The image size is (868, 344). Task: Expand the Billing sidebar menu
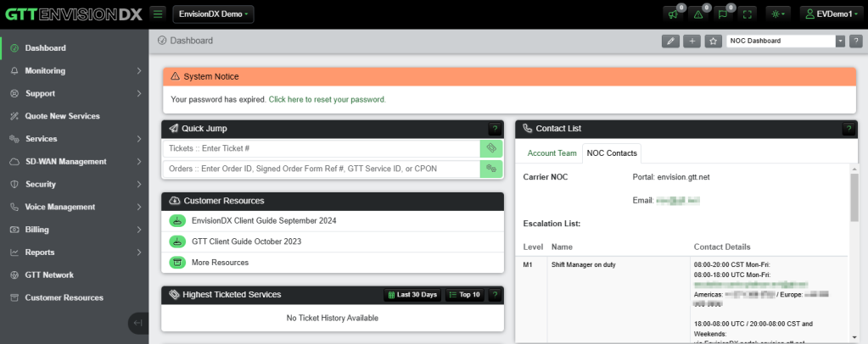pyautogui.click(x=75, y=230)
